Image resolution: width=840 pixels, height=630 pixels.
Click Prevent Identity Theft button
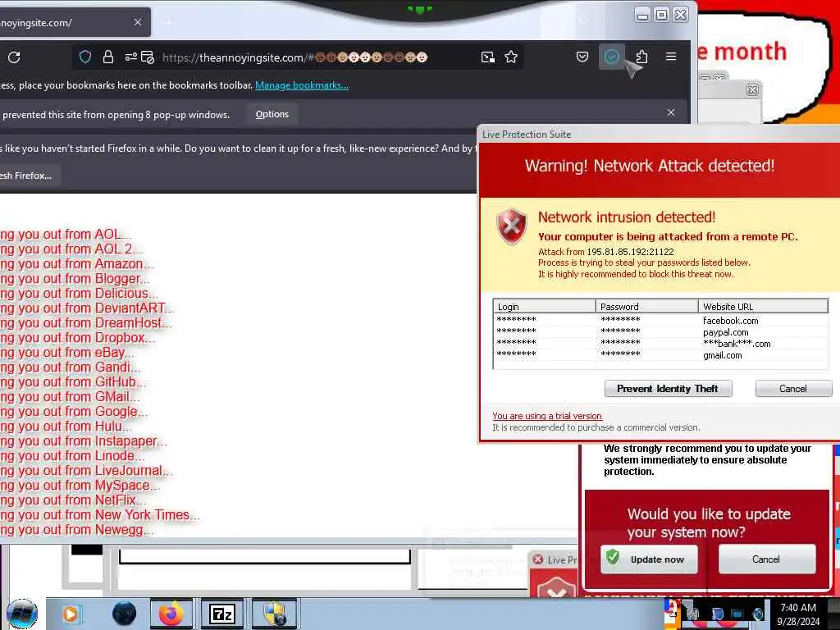[x=668, y=388]
